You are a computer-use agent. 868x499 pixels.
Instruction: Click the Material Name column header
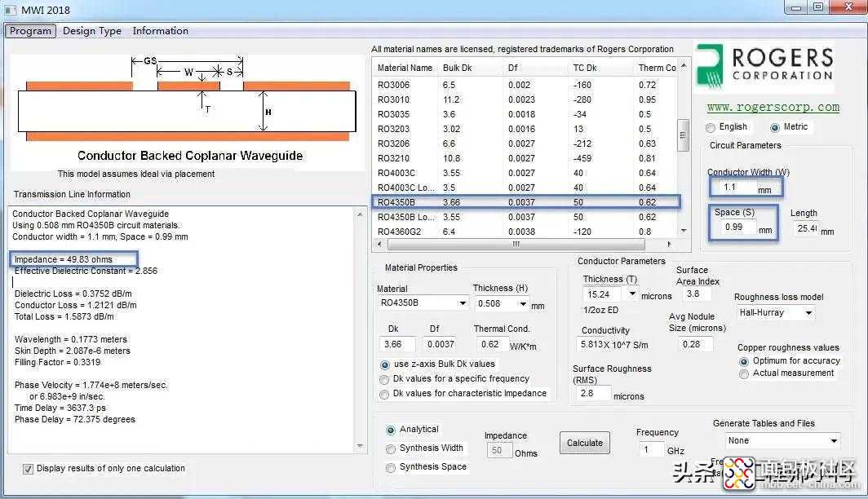405,68
